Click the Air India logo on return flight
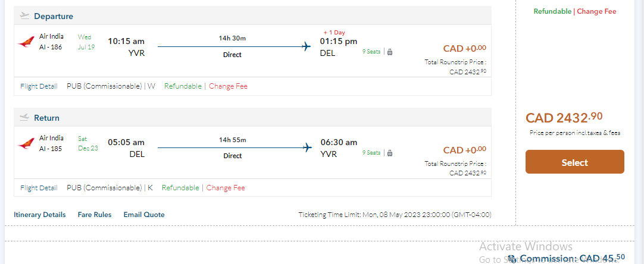 click(x=26, y=143)
